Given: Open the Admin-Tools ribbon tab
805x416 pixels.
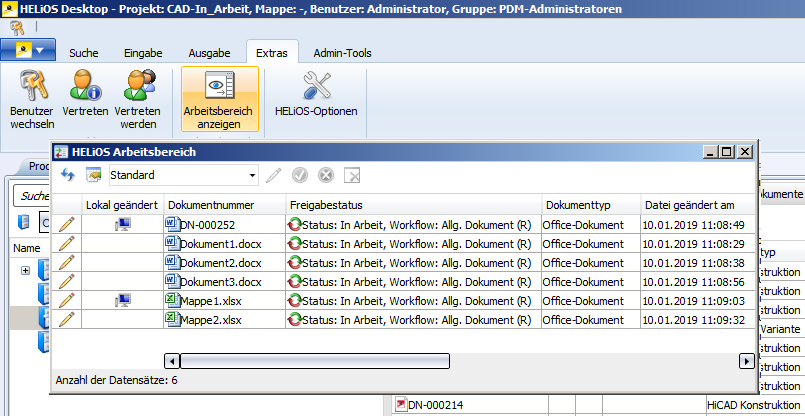Looking at the screenshot, I should [x=342, y=53].
